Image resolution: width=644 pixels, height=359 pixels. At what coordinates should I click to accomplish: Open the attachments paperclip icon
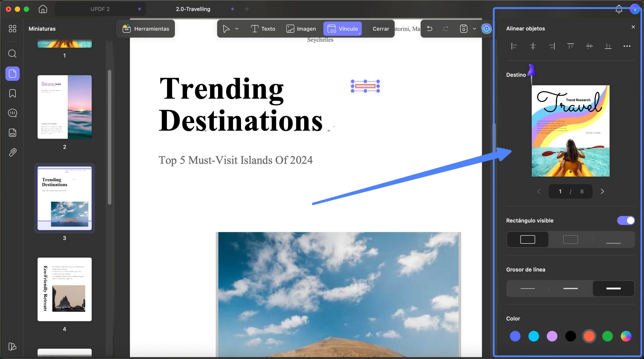click(x=12, y=152)
